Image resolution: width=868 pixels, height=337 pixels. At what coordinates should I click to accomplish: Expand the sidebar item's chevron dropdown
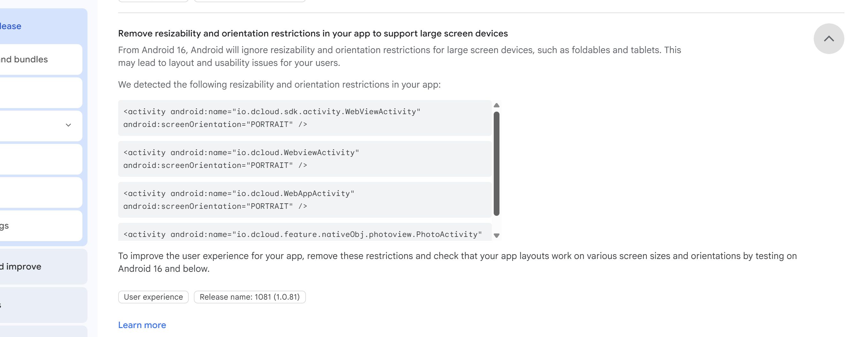(68, 125)
